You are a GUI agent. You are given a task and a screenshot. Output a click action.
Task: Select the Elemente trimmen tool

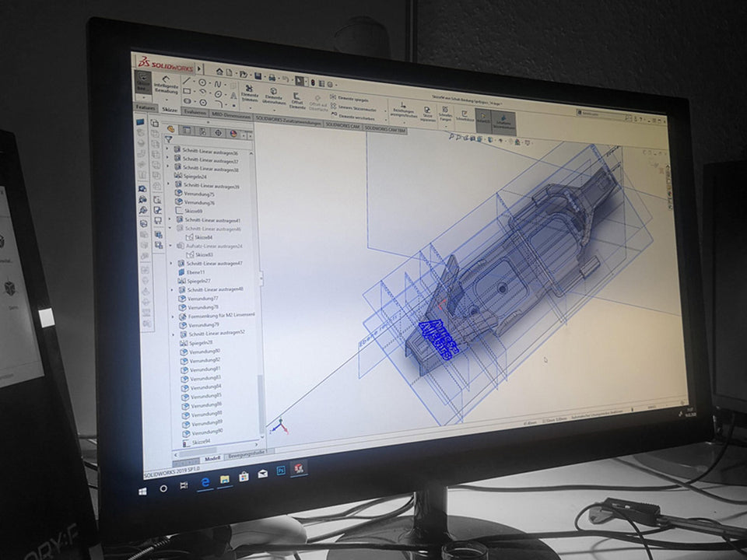pos(251,95)
